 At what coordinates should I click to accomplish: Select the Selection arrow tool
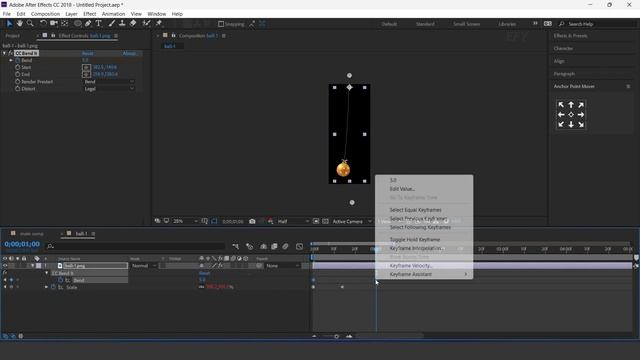point(9,24)
